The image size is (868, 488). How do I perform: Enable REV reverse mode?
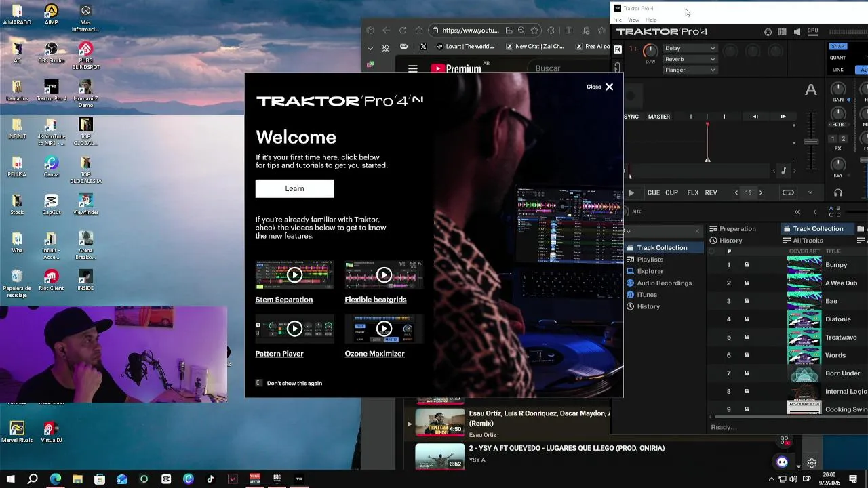711,192
